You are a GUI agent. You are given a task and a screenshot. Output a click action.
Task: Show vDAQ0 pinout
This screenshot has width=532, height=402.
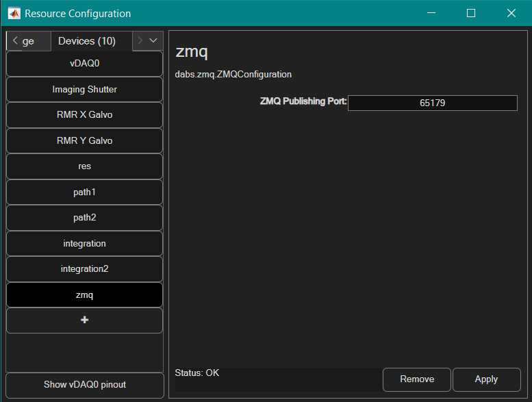85,385
